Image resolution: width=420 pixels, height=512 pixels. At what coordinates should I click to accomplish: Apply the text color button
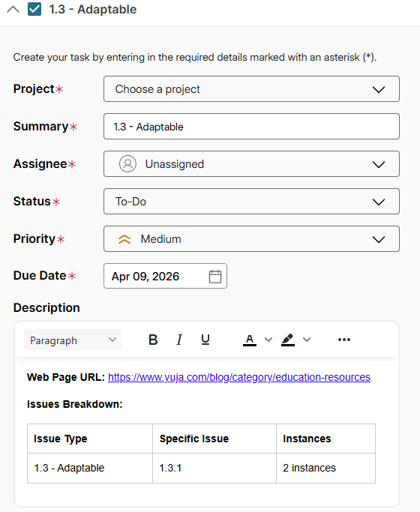[x=250, y=340]
